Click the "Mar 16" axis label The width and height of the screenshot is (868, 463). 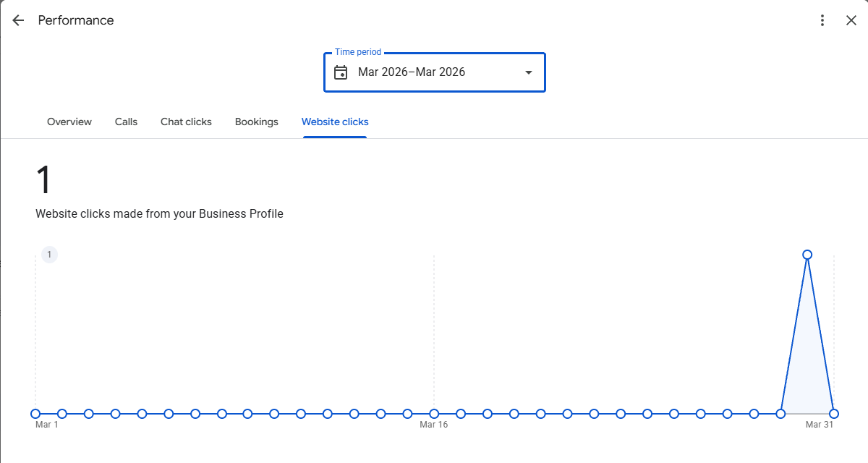click(434, 425)
